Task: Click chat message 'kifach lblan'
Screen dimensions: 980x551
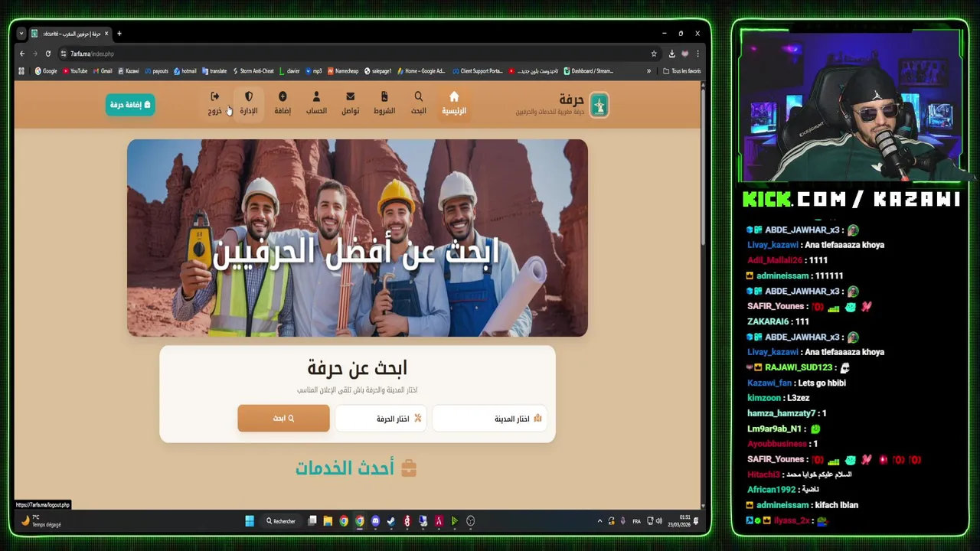Action: (x=837, y=505)
